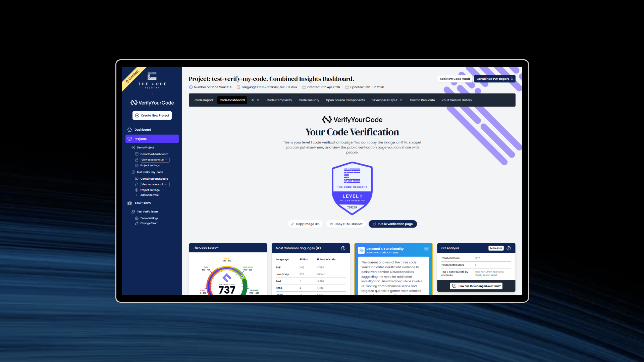The width and height of the screenshot is (644, 362).
Task: Click the circle-arrow icon beside Demo Project
Action: pos(133,147)
